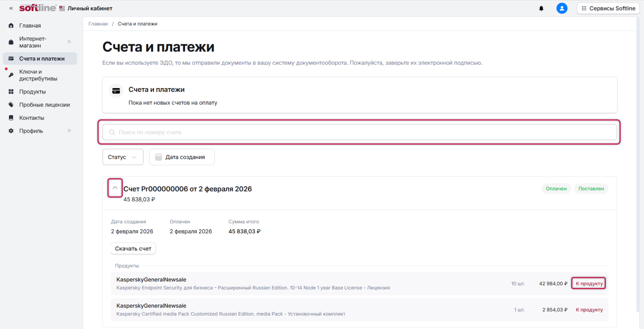644x329 pixels.
Task: Click К продукту for Certified media Pack
Action: [589, 310]
